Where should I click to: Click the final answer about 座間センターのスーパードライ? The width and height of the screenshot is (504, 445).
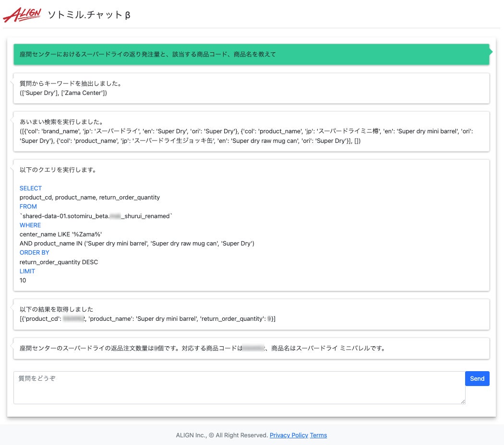[203, 348]
